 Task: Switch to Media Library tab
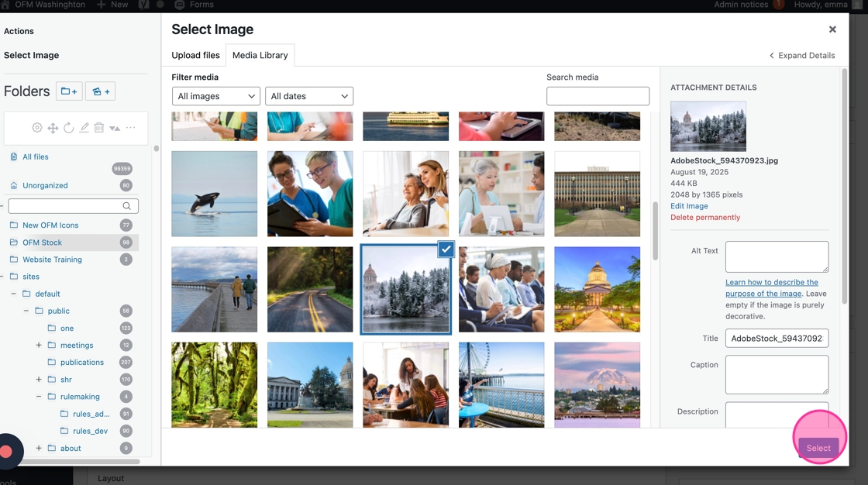[260, 55]
